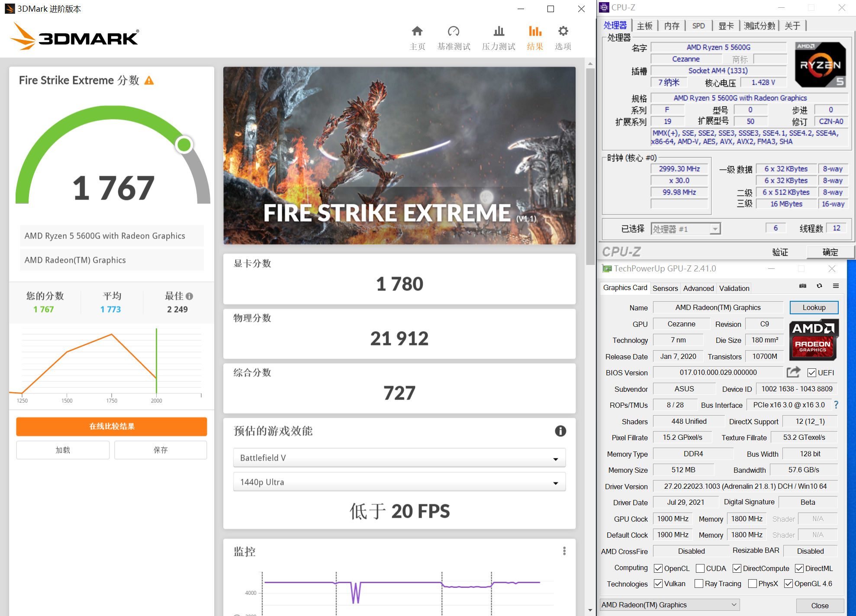Click info icon next to 最佳 score
The width and height of the screenshot is (856, 616).
pyautogui.click(x=189, y=296)
